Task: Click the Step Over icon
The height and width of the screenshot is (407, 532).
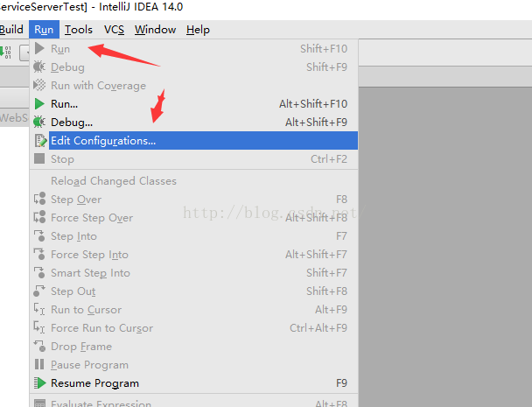Action: (39, 199)
